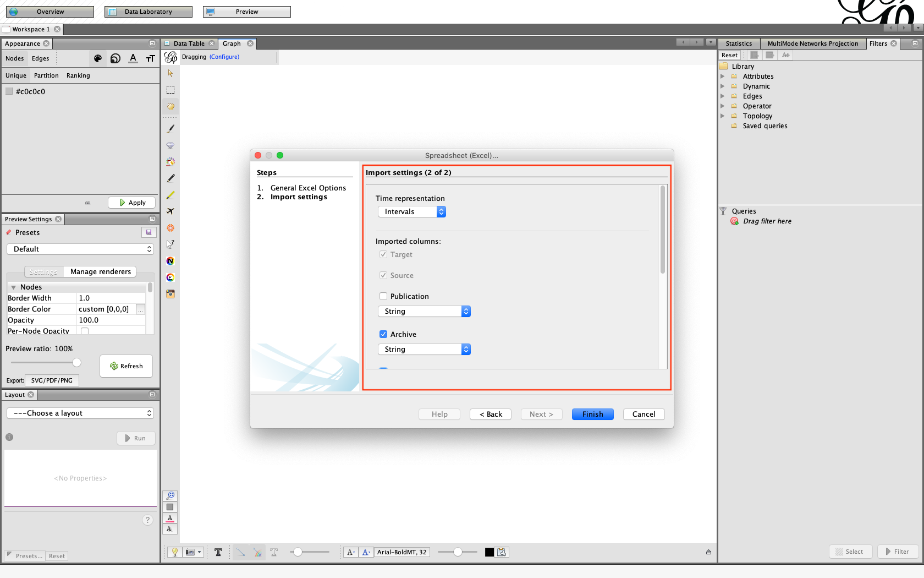Viewport: 924px width, 578px height.
Task: Select the Sizer diamond tool
Action: [170, 145]
